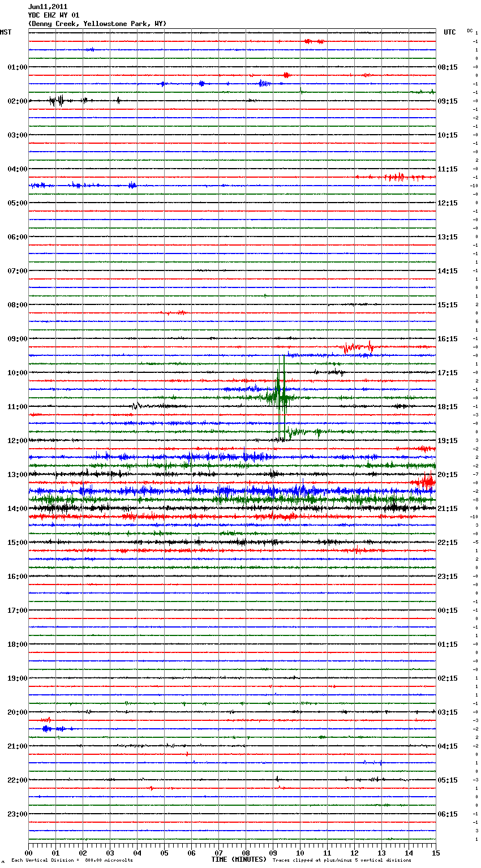Click the 13:15 UTC row label
Screen dimensions: 481x868
[448, 237]
